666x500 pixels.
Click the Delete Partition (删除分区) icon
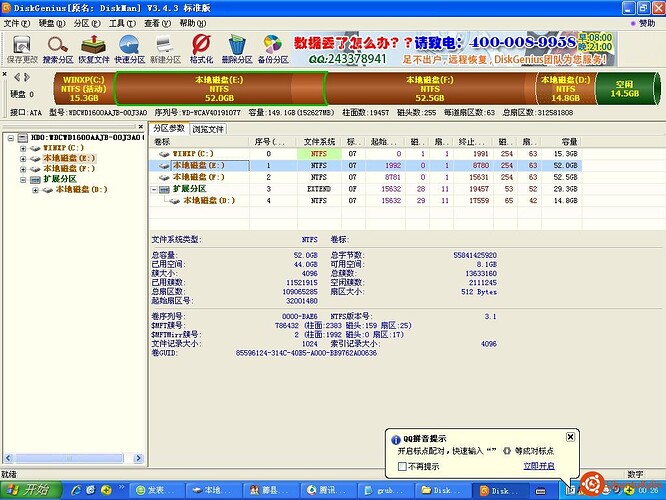tap(237, 47)
